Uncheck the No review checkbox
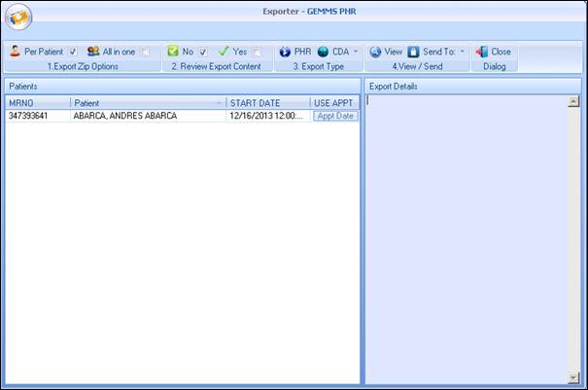The image size is (588, 390). [203, 52]
